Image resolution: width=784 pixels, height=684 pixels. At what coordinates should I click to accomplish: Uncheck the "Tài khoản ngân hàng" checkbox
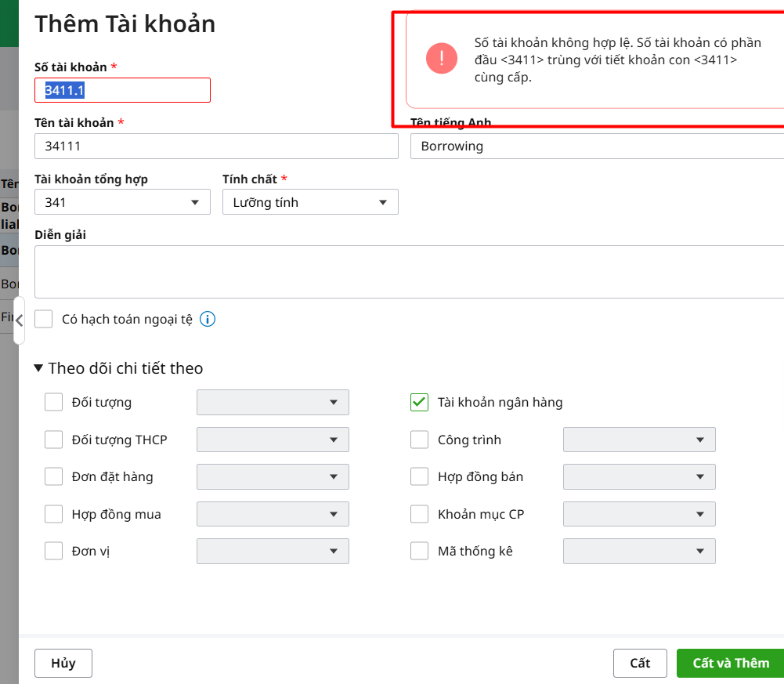(x=420, y=403)
